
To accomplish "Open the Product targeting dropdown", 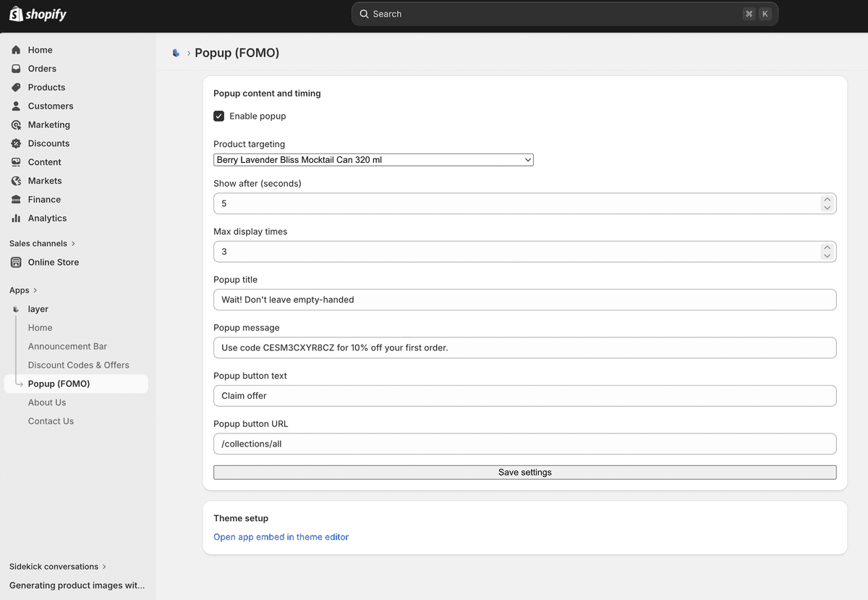I will point(373,159).
